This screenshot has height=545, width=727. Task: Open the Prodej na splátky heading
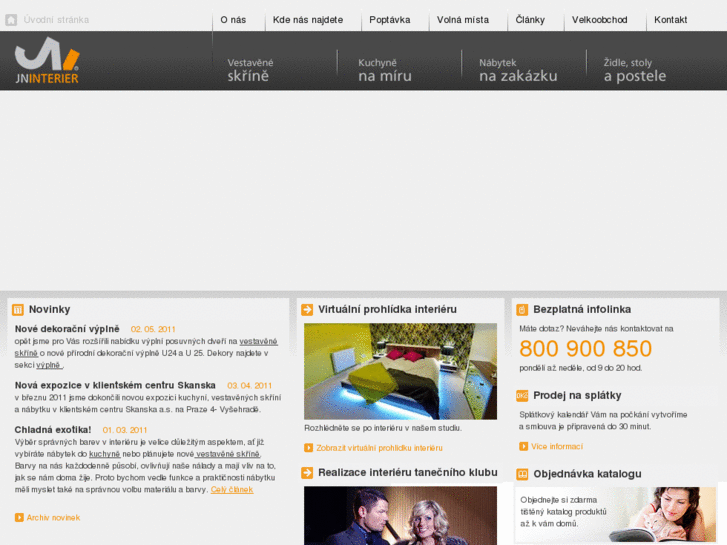577,396
